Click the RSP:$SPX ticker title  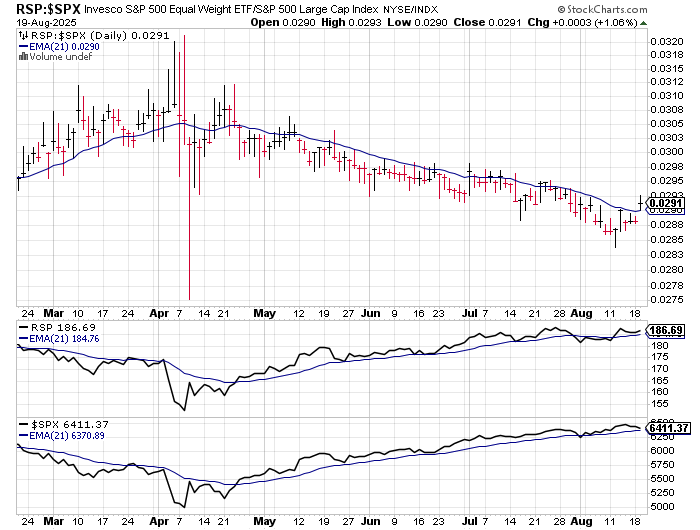click(x=48, y=9)
